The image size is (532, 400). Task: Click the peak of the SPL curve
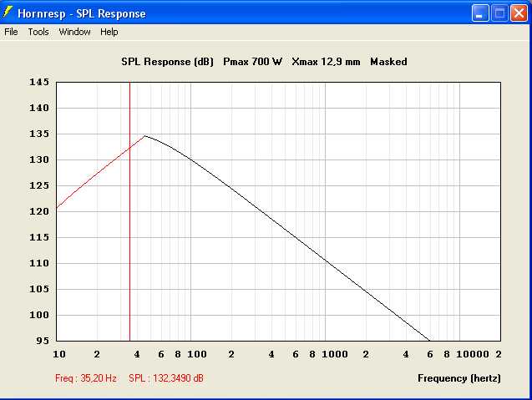pos(145,136)
